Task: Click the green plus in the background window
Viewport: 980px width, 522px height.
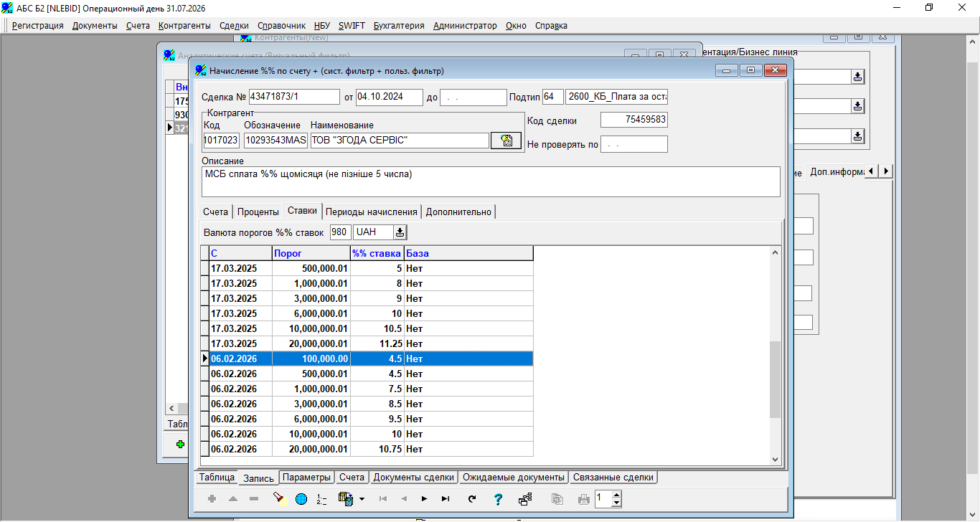Action: [180, 445]
